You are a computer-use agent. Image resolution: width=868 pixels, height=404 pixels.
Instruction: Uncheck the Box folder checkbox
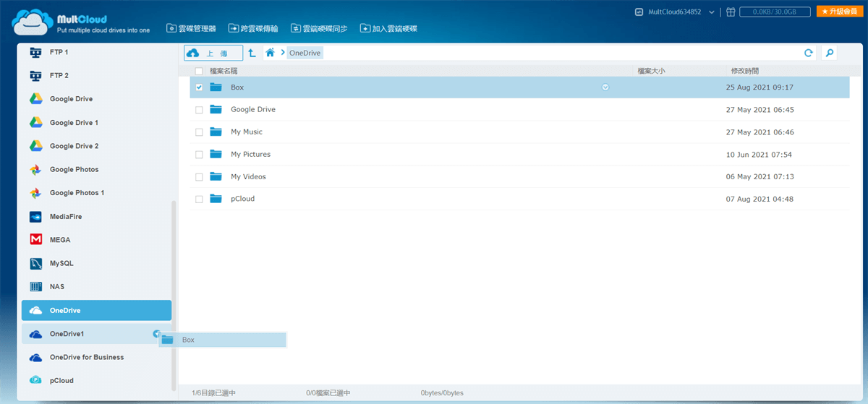(x=199, y=87)
